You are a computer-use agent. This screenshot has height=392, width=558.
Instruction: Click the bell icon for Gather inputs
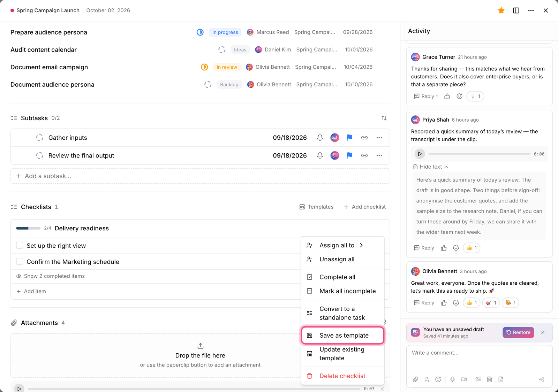pos(320,138)
